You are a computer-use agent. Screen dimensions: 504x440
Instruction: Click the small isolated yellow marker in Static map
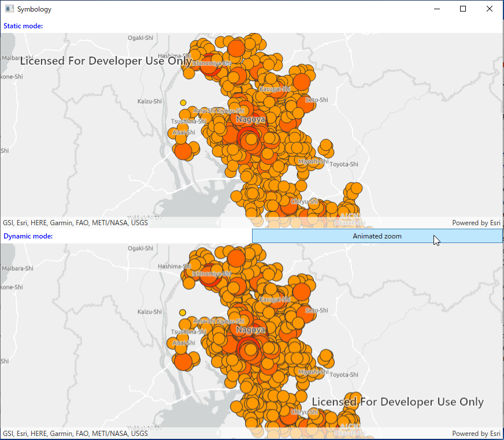coord(183,102)
